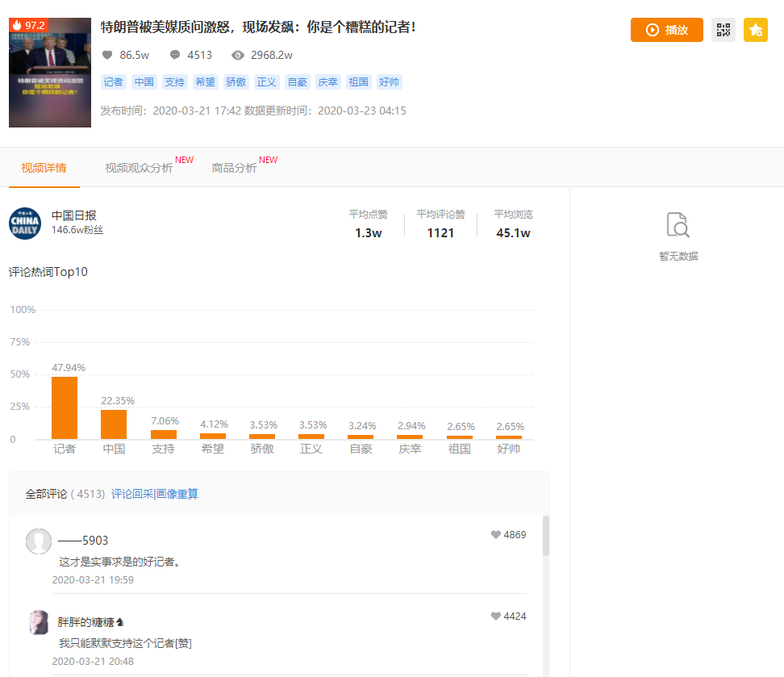This screenshot has width=784, height=677.
Task: Click the avatar of user ——5903
Action: (x=39, y=541)
